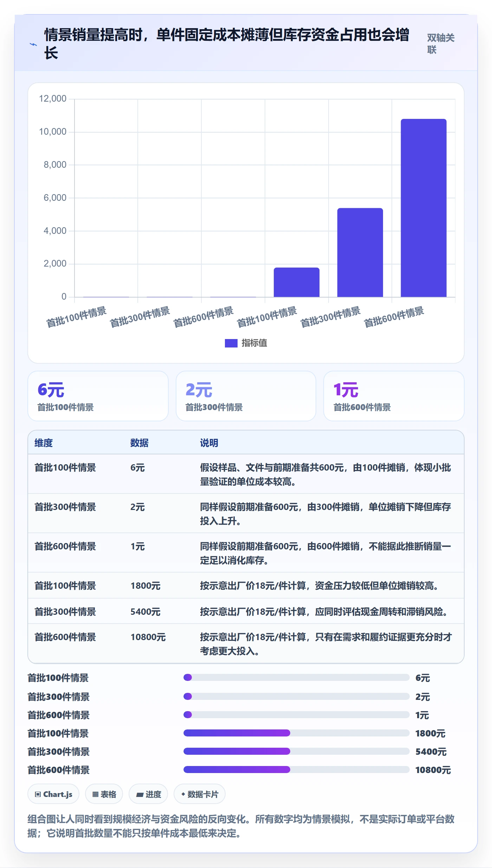492x868 pixels.
Task: Click the 维度 column header
Action: coord(44,443)
